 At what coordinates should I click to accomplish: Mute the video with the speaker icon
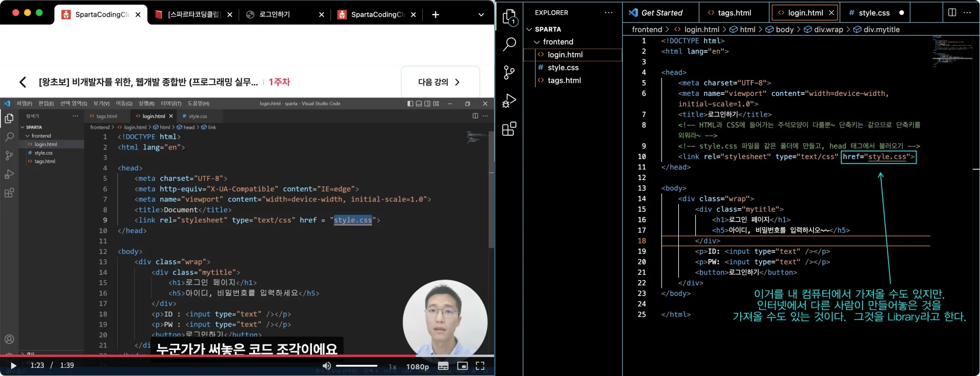pos(327,366)
